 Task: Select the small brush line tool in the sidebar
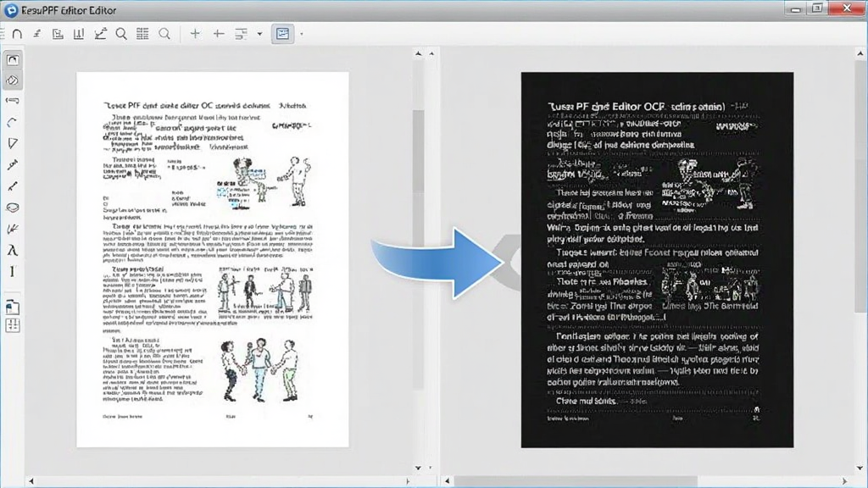(12, 186)
